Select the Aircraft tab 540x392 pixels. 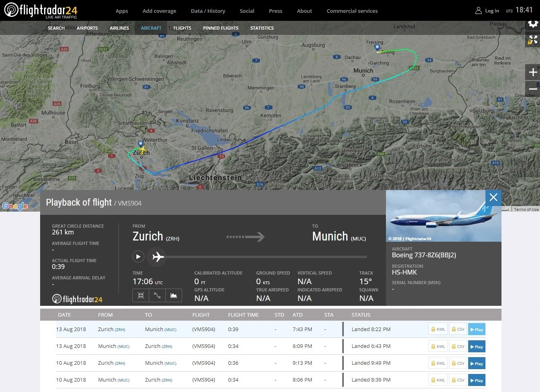pyautogui.click(x=151, y=28)
